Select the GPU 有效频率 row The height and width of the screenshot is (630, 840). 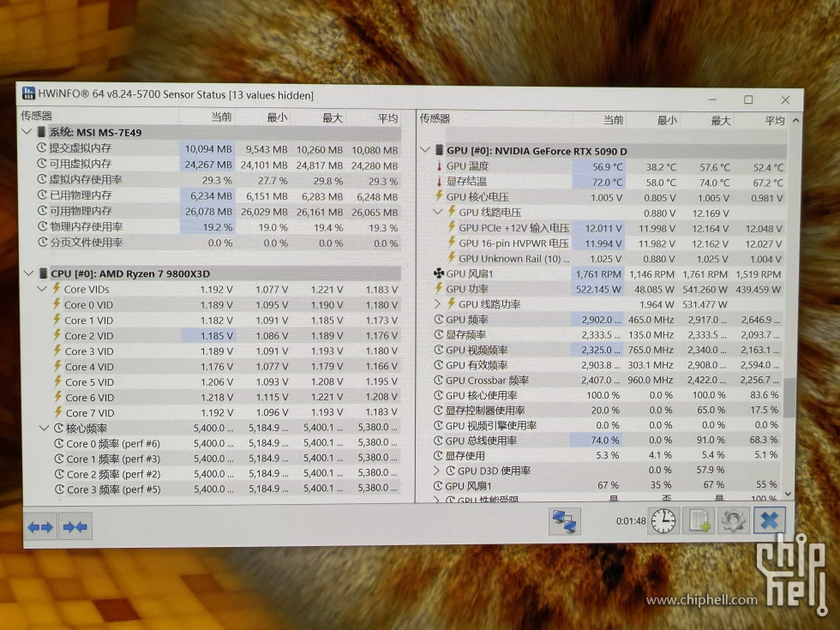[x=607, y=365]
